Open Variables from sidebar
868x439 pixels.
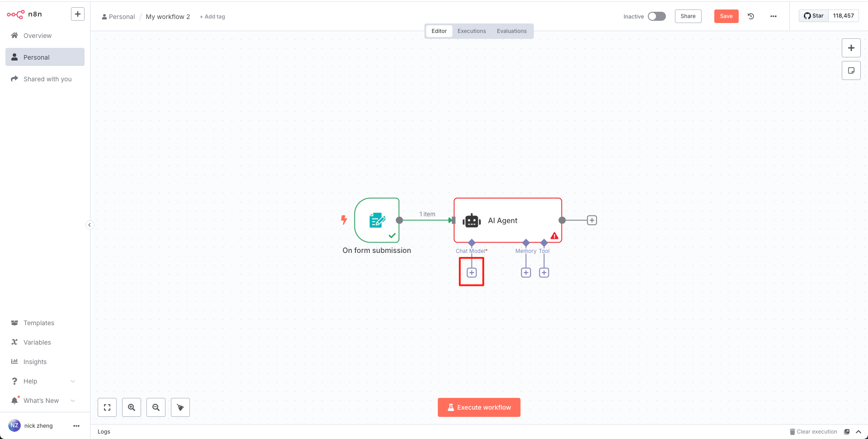pyautogui.click(x=45, y=342)
